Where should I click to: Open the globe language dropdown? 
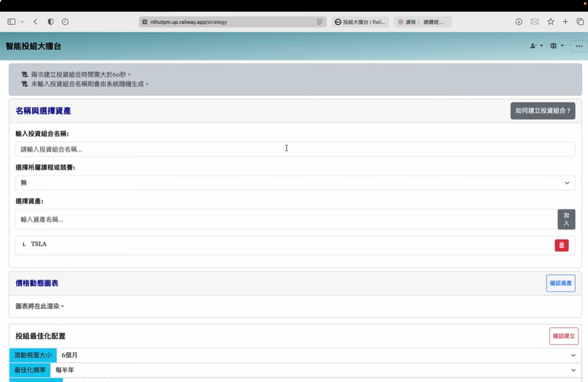556,46
